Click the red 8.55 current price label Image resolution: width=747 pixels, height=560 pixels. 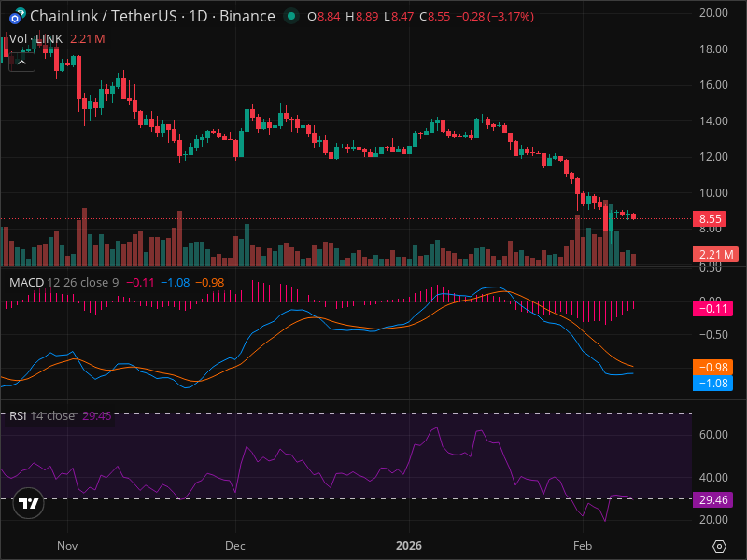(710, 218)
